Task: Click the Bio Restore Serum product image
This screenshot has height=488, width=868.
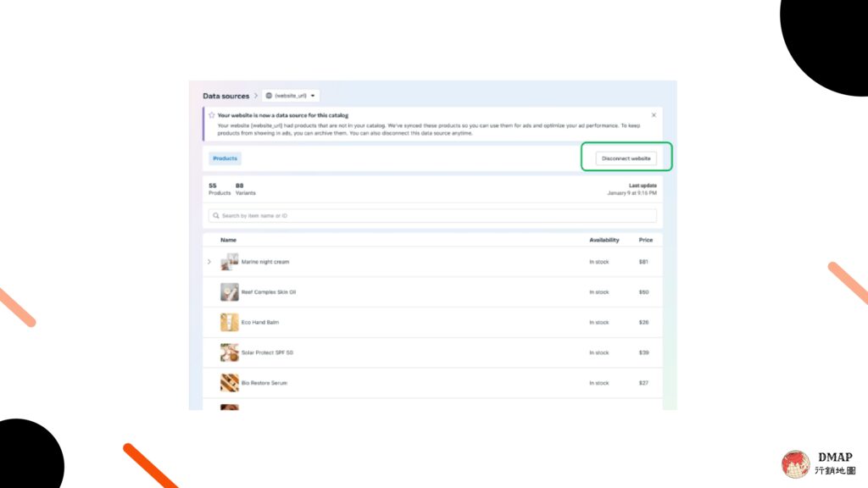Action: point(230,383)
